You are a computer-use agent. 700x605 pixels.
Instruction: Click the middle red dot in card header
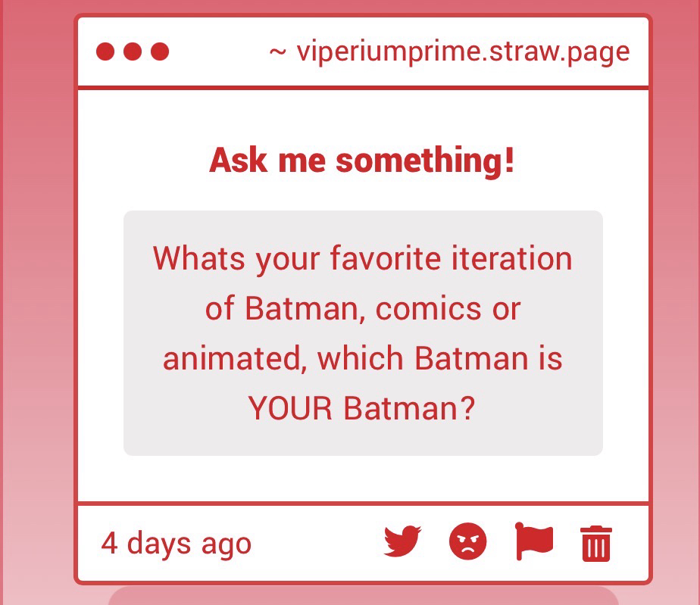(133, 51)
